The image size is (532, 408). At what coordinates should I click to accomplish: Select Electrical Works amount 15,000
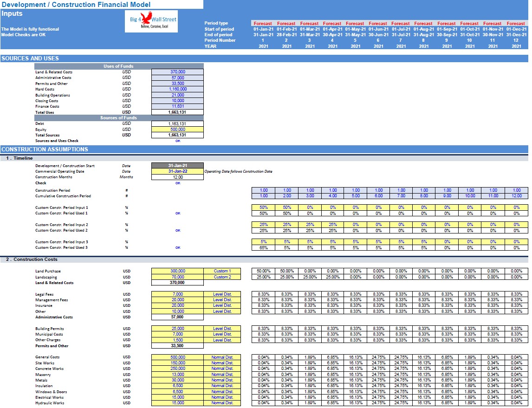[x=177, y=397]
